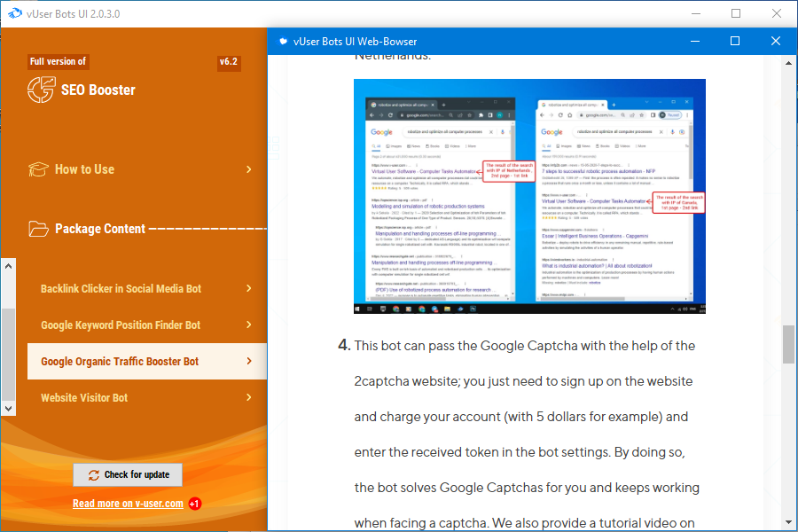Click the SEO Booster title text
Image resolution: width=798 pixels, height=532 pixels.
98,90
